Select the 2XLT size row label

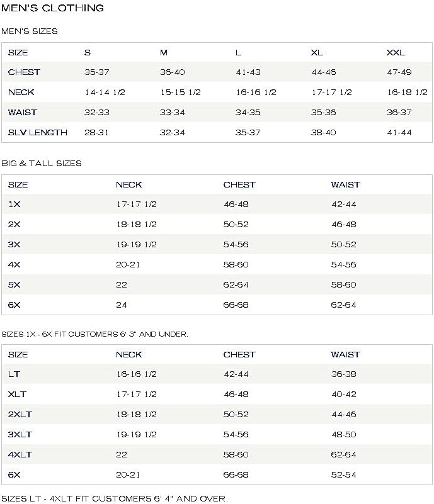[x=20, y=414]
